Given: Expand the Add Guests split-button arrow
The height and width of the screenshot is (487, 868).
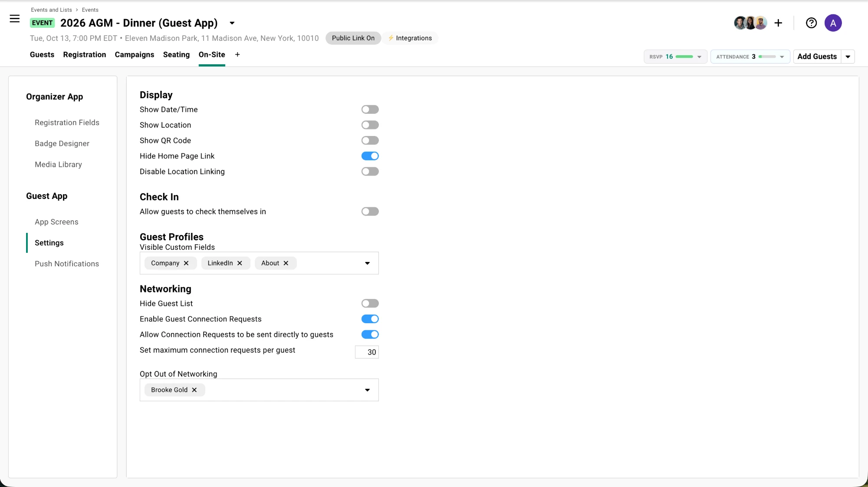Looking at the screenshot, I should tap(848, 56).
